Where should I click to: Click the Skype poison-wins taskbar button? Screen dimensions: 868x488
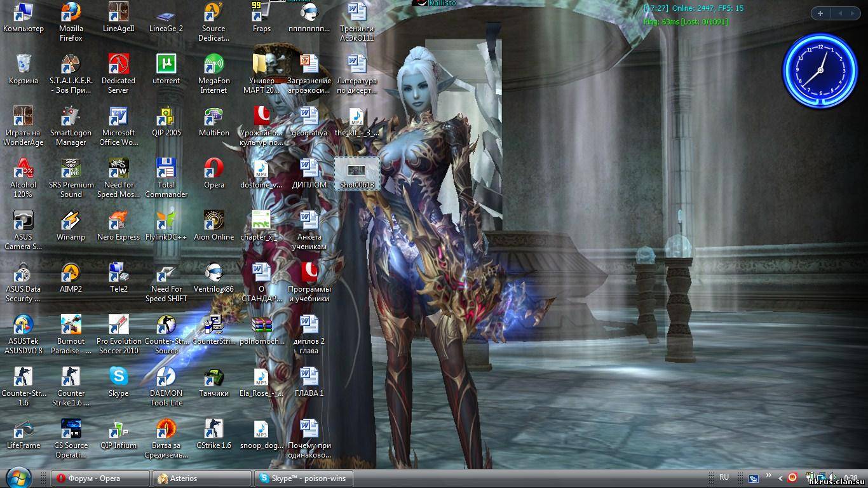(x=304, y=478)
